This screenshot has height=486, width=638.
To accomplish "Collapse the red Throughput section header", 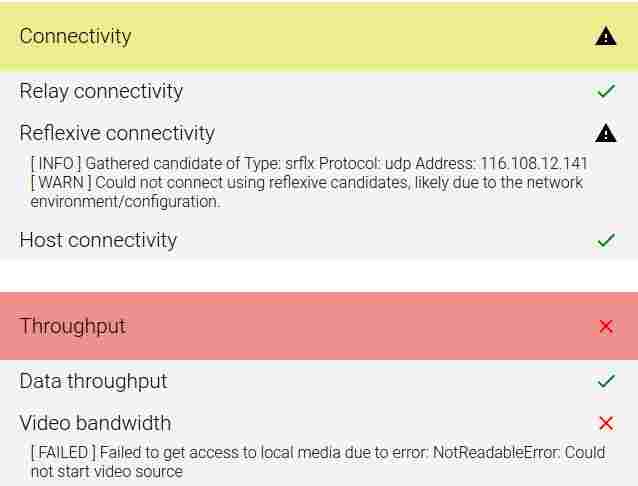I will pyautogui.click(x=319, y=326).
